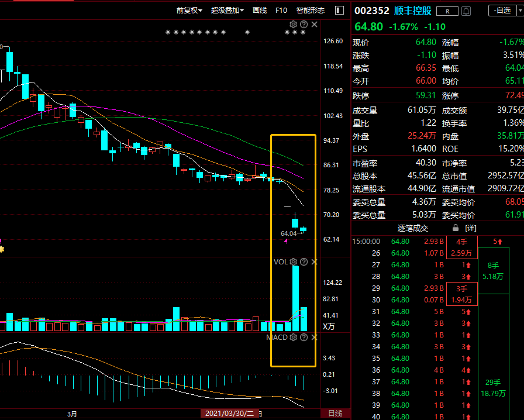Viewport: 524px width, 420px height.
Task: Set a price alert bell icon
Action: (x=466, y=11)
